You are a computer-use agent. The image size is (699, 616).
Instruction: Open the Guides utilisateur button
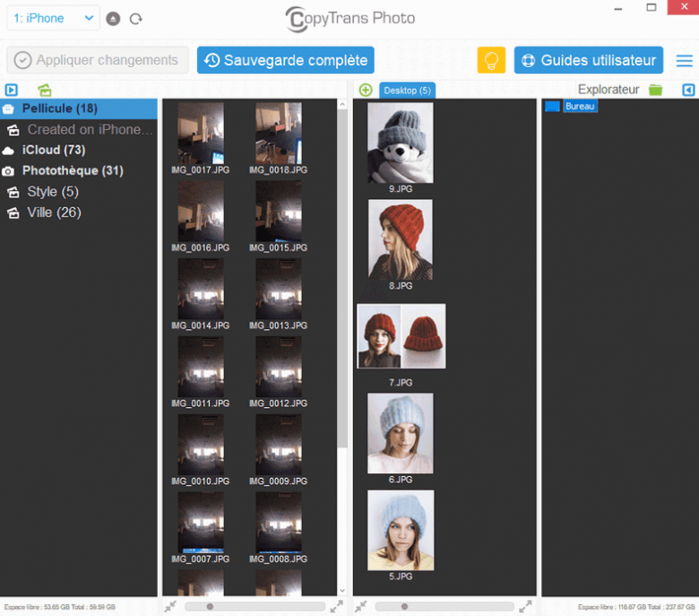pyautogui.click(x=589, y=61)
